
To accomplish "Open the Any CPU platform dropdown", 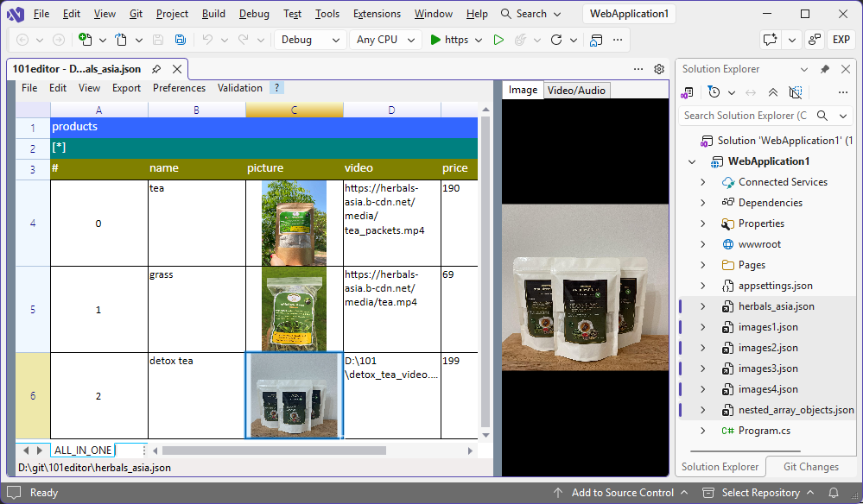I will point(385,40).
